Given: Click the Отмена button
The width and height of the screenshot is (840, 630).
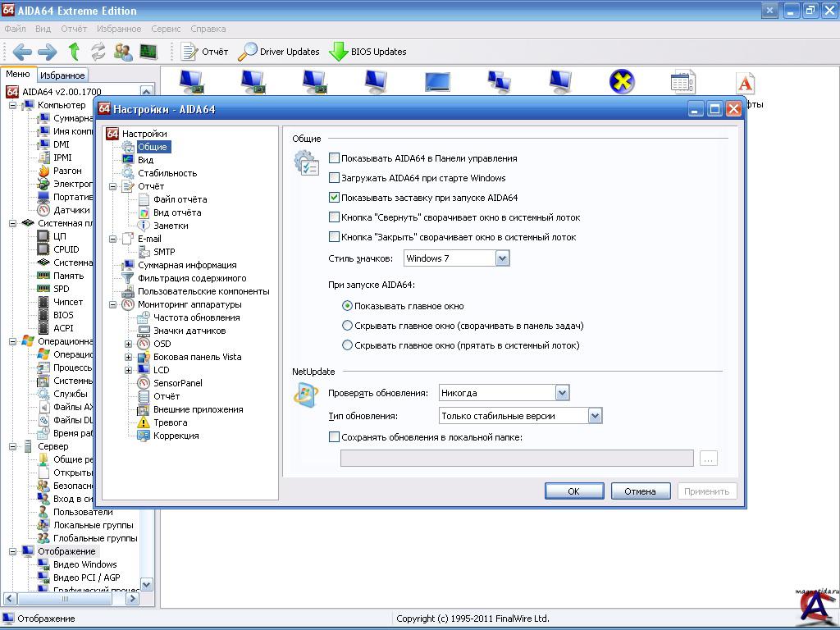Looking at the screenshot, I should click(640, 491).
